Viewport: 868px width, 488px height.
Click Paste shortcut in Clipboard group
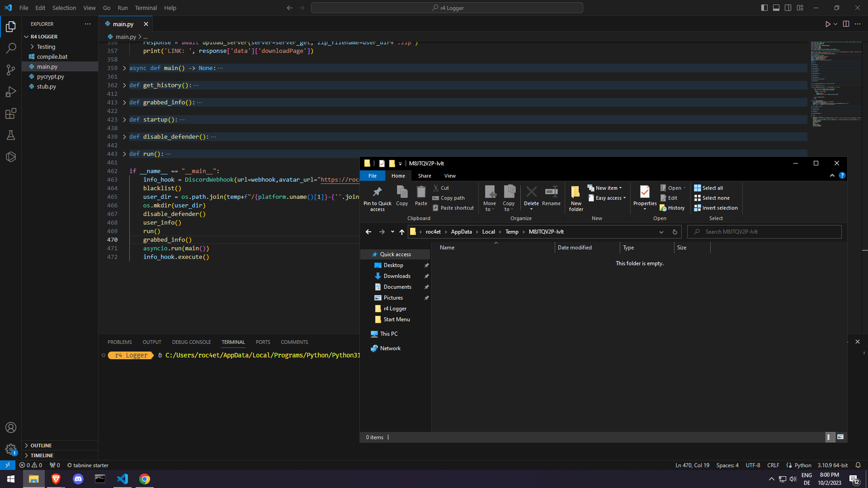coord(453,208)
